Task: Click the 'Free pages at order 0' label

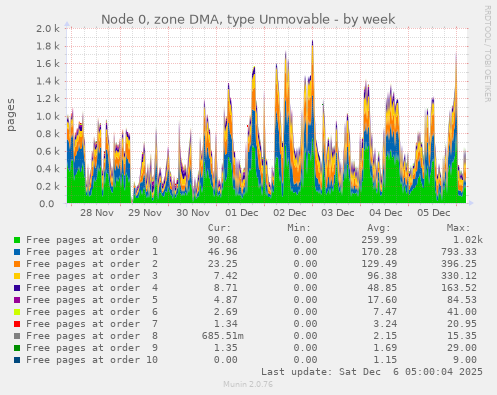Action: coord(92,240)
